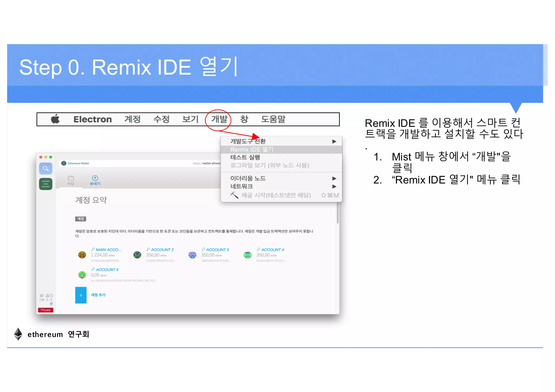Open ACCOUNT 2 link
Screen dimensions: 555x392
(162, 250)
